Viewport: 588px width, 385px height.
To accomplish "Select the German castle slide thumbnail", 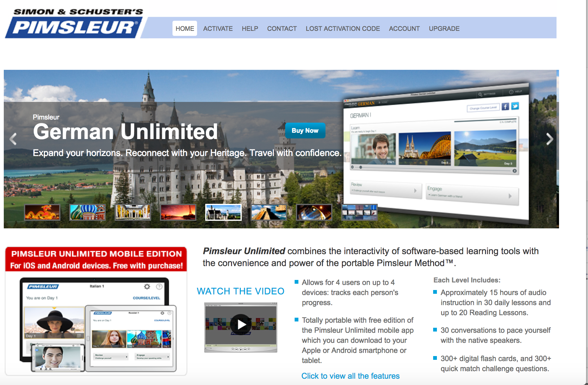I will (x=223, y=212).
